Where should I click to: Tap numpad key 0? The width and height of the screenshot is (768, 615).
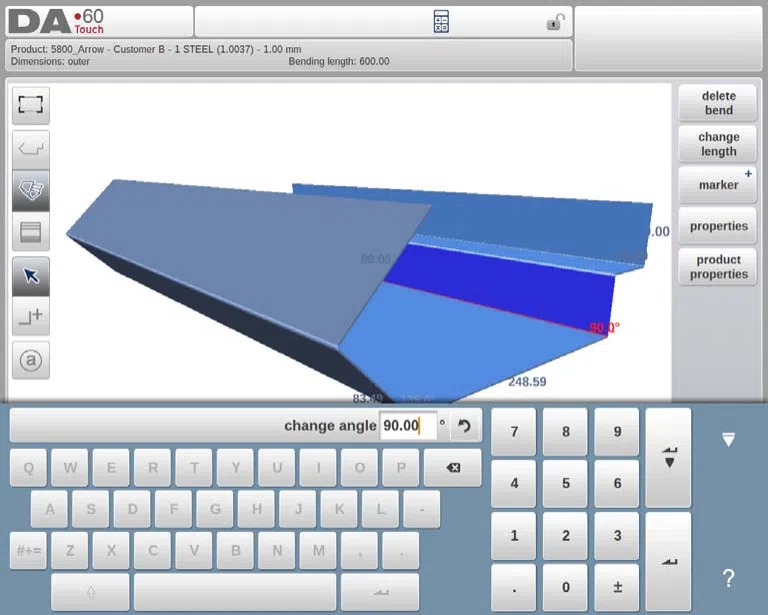565,588
